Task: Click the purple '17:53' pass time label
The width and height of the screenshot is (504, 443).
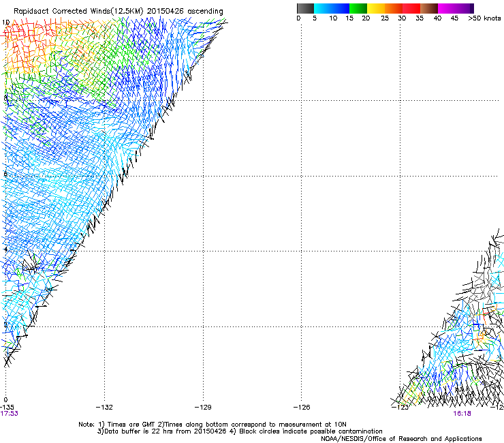Action: 9,414
